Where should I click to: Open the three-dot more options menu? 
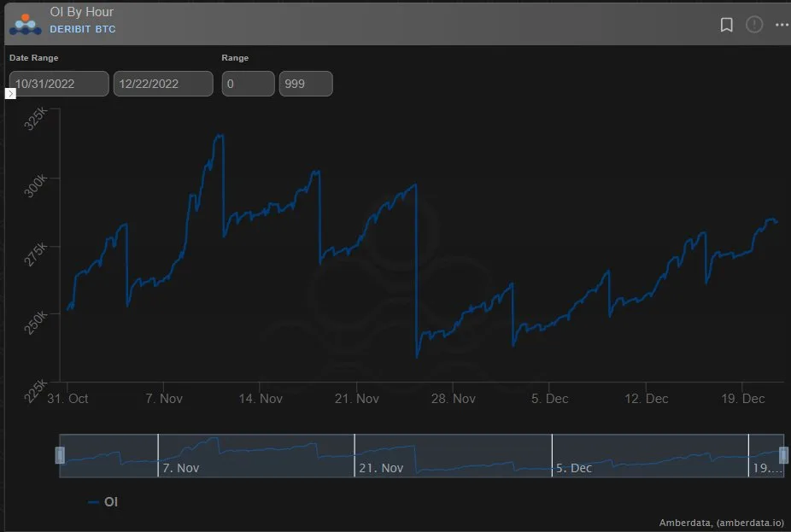click(x=782, y=24)
